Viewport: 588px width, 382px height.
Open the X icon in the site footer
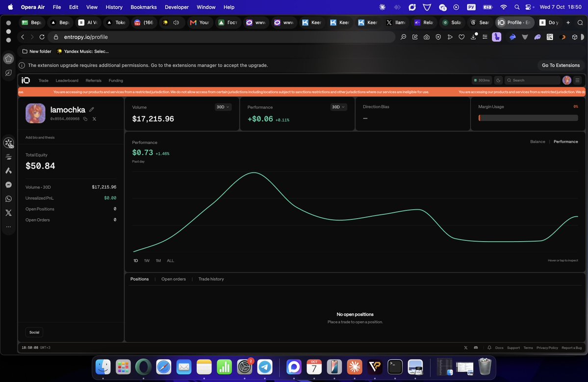click(466, 348)
